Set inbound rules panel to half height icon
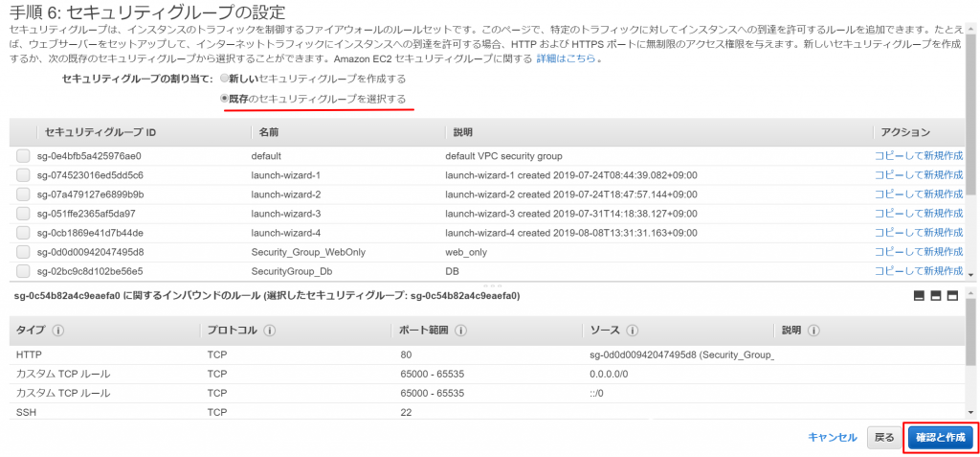Screen dimensions: 980x457 click(x=936, y=295)
